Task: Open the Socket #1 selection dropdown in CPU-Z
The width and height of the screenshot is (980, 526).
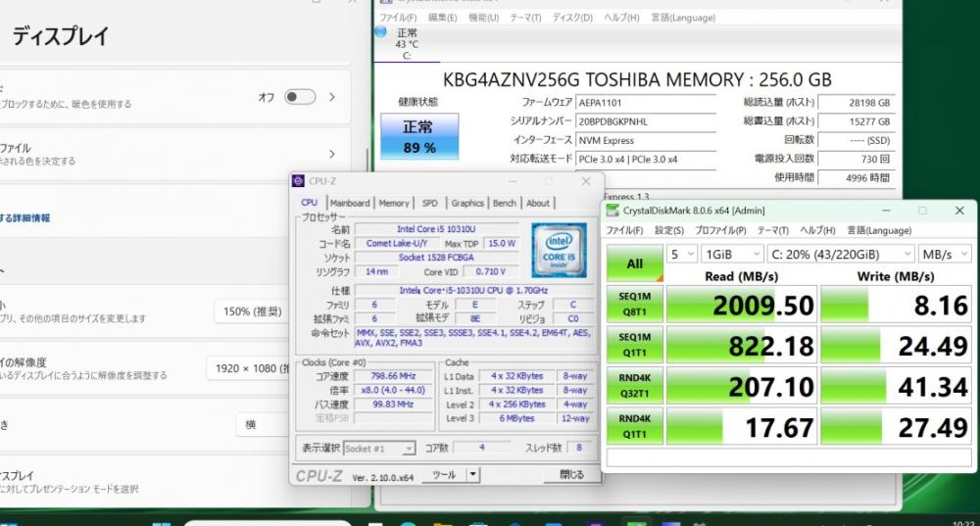Action: click(378, 449)
